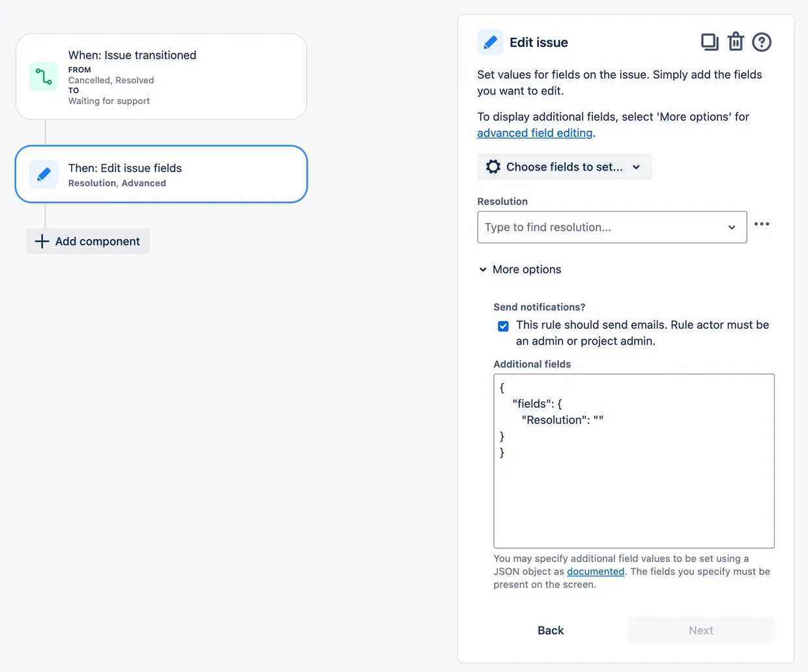Viewport: 808px width, 672px height.
Task: Click the gear icon on Choose fields to set
Action: click(493, 166)
